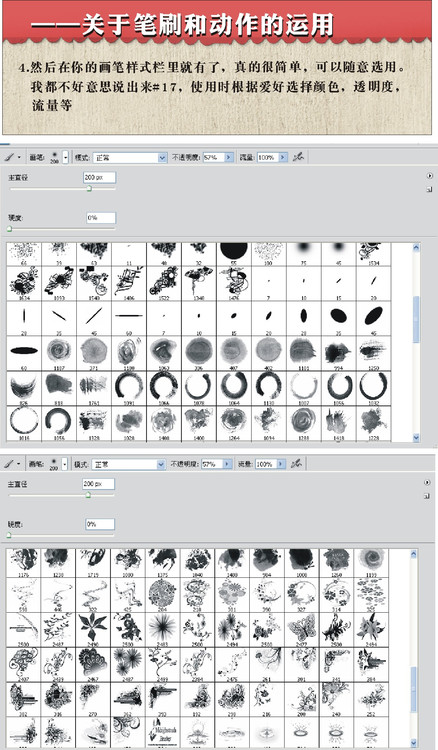438x750 pixels.
Task: Expand the 不透明度 57% arrow in the upper bar
Action: (229, 157)
